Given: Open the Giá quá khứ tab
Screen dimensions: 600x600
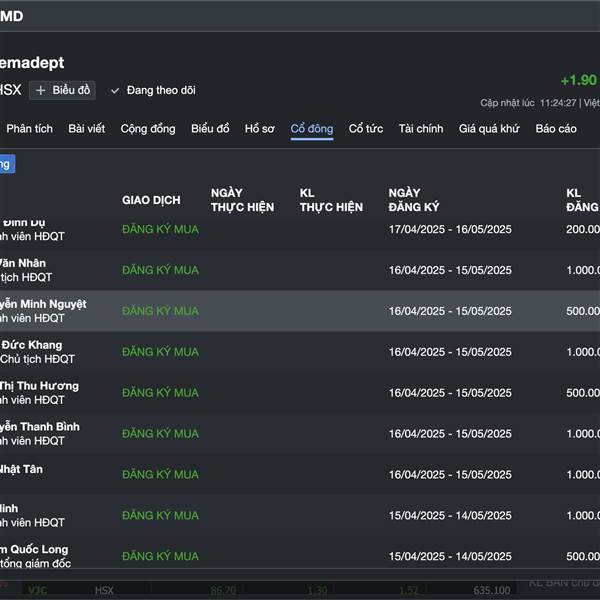Looking at the screenshot, I should pos(489,129).
